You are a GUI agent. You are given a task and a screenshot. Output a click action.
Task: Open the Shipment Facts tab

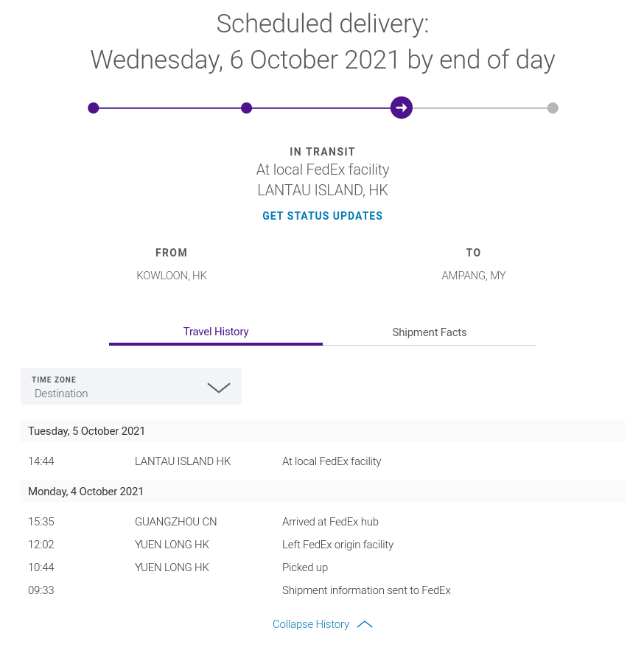click(430, 332)
